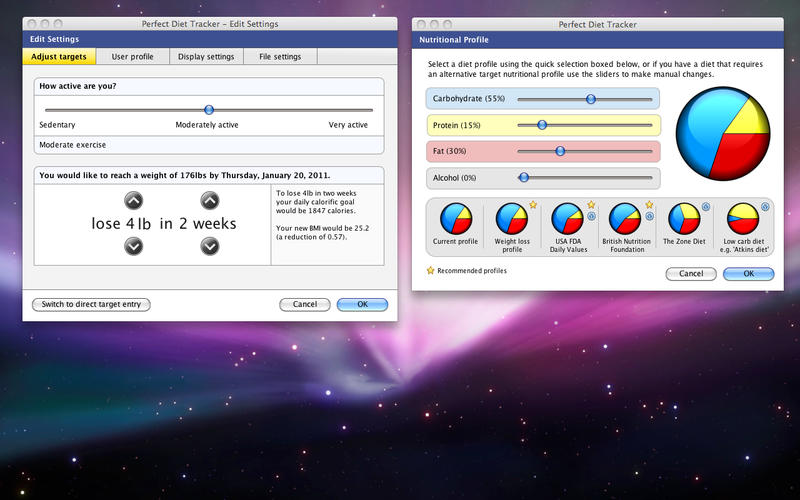Viewport: 800px width, 500px height.
Task: Click the activity level slider handle
Action: click(x=209, y=110)
